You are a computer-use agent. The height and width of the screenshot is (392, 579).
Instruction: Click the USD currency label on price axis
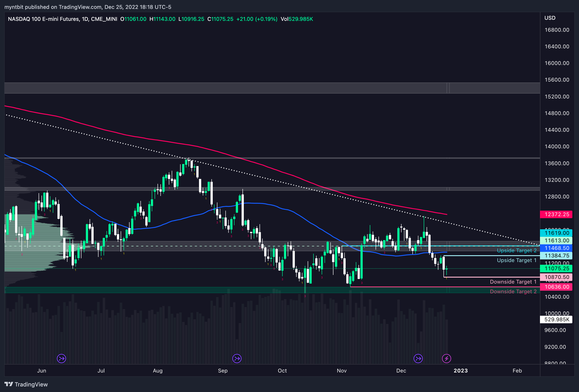point(550,18)
